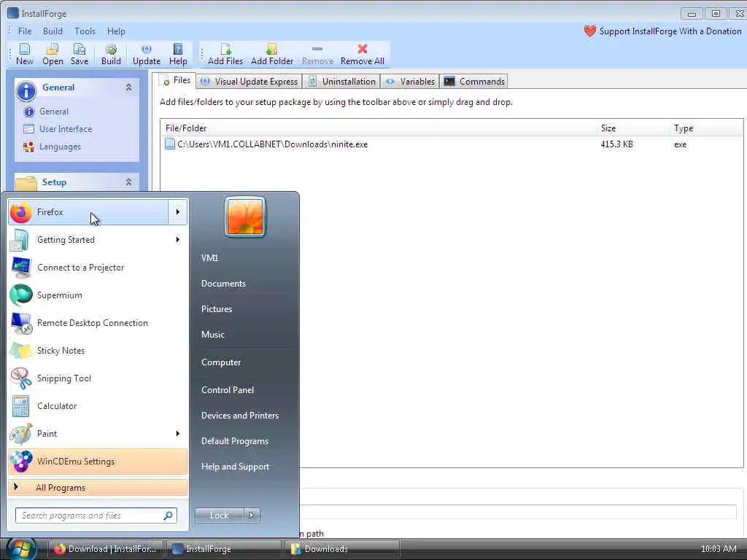Collapse the Setup sidebar section chevron

[128, 182]
